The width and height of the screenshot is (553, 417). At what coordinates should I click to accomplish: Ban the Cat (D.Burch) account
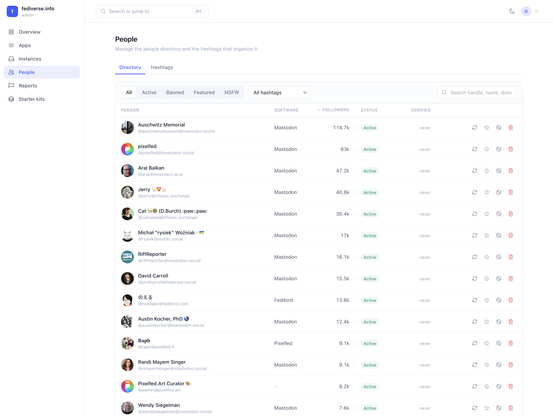pyautogui.click(x=498, y=214)
